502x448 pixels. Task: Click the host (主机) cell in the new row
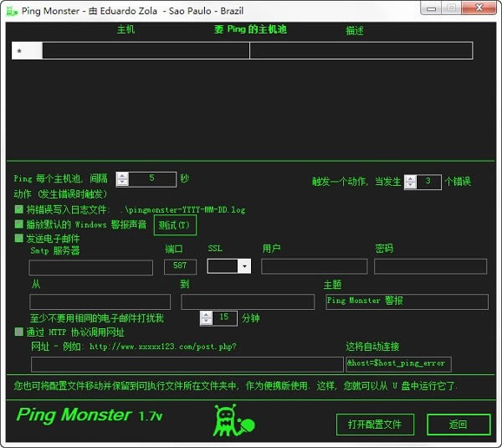pos(146,50)
